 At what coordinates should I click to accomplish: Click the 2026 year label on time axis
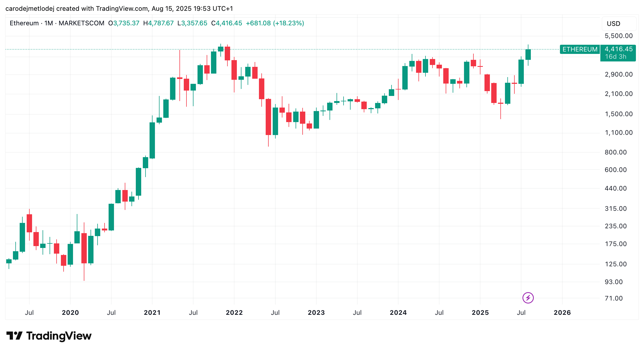(562, 313)
